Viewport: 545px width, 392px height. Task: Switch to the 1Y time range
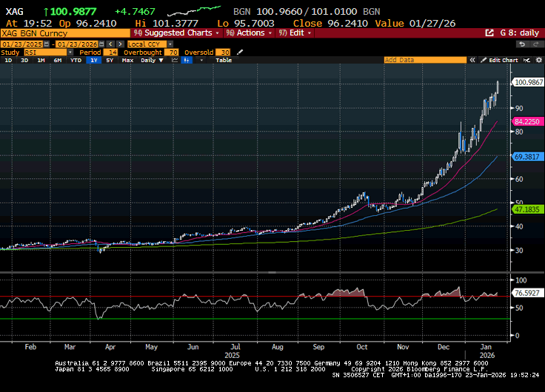click(x=94, y=60)
